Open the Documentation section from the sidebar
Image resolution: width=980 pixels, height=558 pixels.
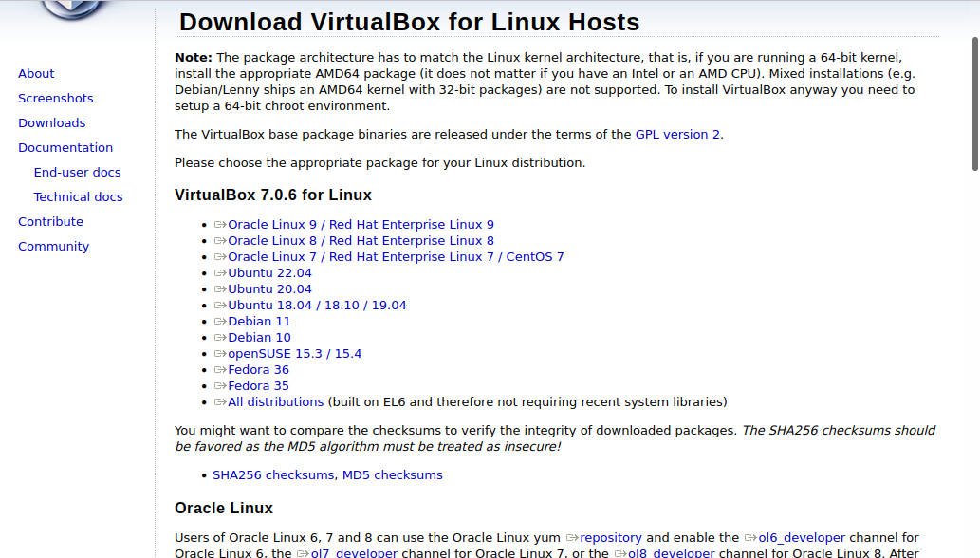click(x=65, y=147)
